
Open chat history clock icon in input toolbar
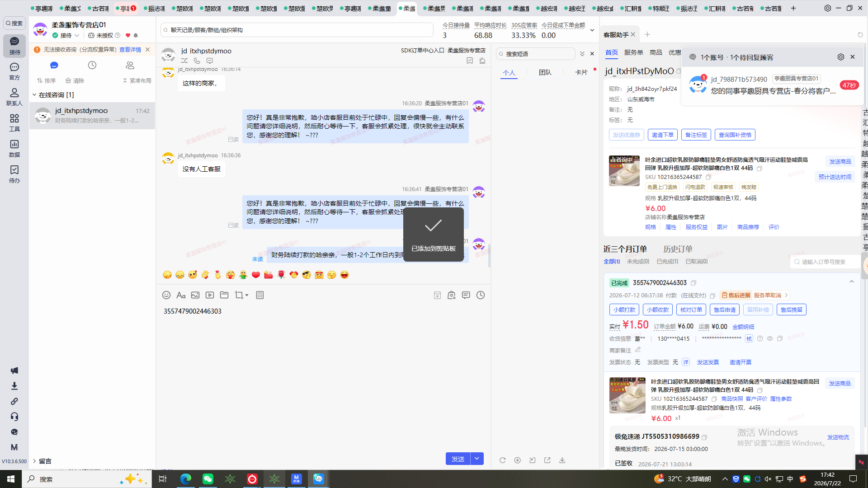[x=481, y=295]
